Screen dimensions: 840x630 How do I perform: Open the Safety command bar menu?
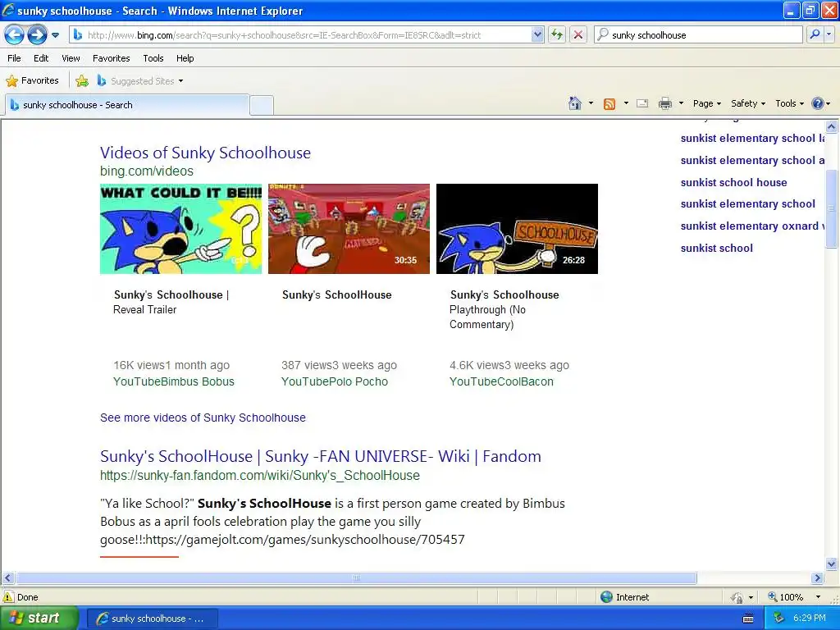coord(748,103)
